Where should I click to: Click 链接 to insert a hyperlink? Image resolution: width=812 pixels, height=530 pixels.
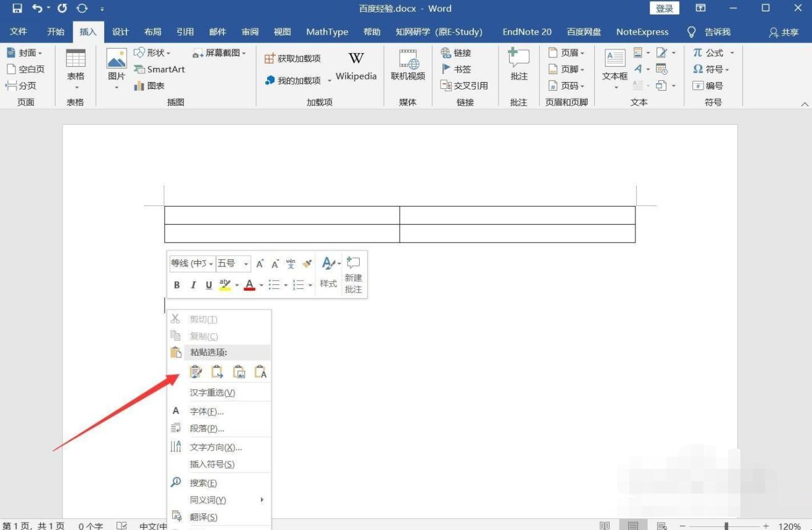[x=456, y=53]
